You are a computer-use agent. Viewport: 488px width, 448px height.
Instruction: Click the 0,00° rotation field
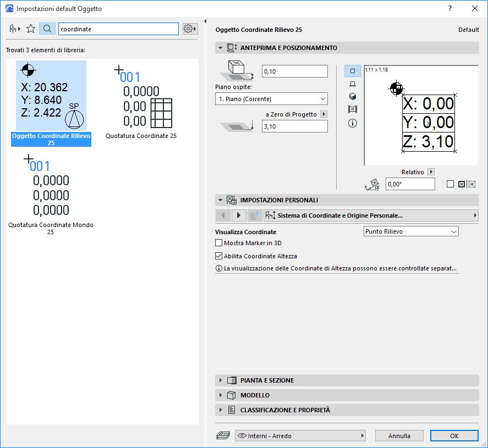(x=410, y=184)
